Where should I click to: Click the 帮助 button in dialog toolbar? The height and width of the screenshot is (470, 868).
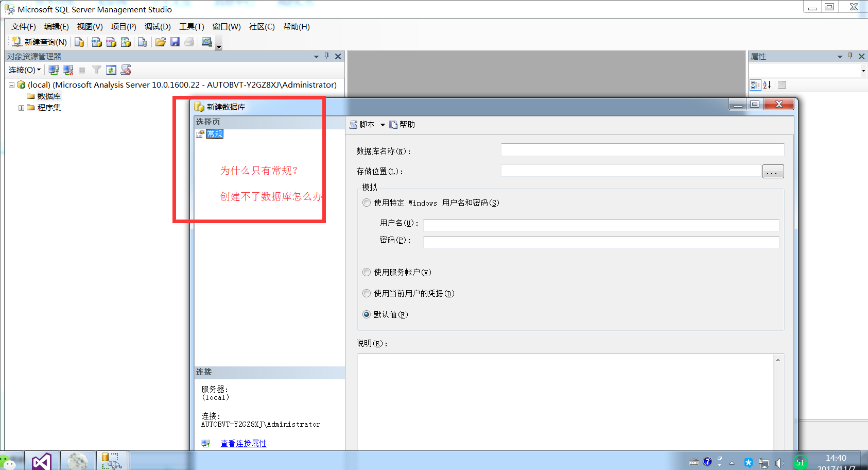[402, 125]
